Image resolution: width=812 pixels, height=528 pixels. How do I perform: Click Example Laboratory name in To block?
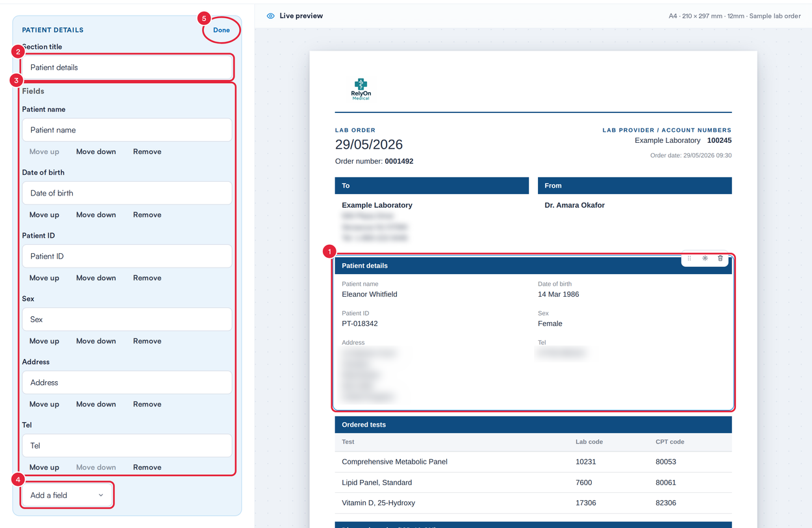pos(377,205)
